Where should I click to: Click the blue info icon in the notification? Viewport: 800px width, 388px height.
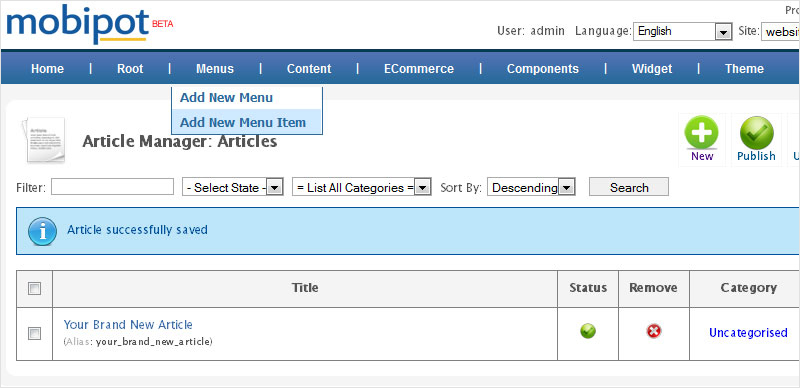point(42,231)
